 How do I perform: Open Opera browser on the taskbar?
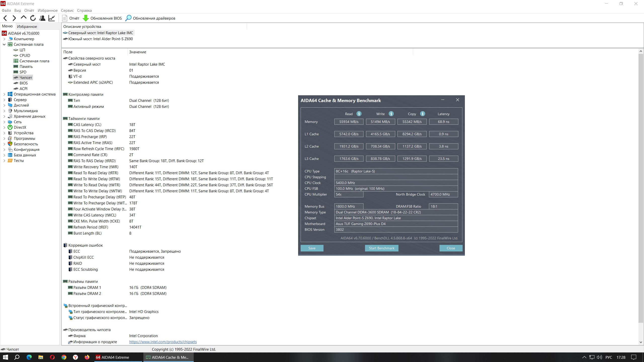tap(52, 357)
